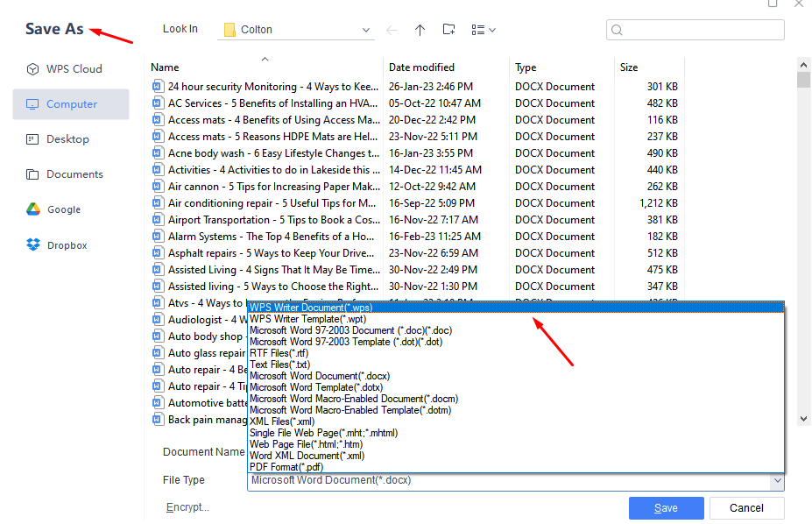812x524 pixels.
Task: Cancel the Save As dialog
Action: pyautogui.click(x=747, y=508)
